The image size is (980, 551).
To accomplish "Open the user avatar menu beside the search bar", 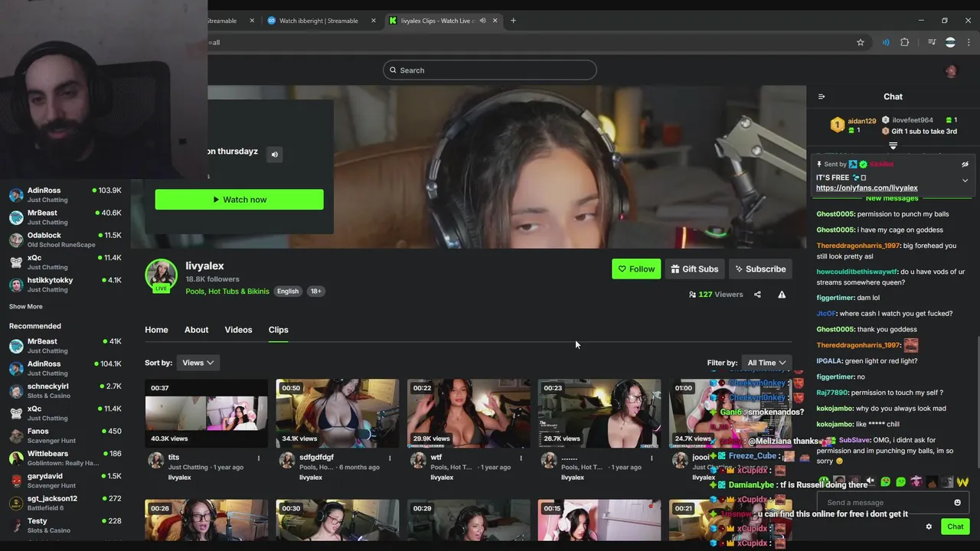I will (951, 70).
